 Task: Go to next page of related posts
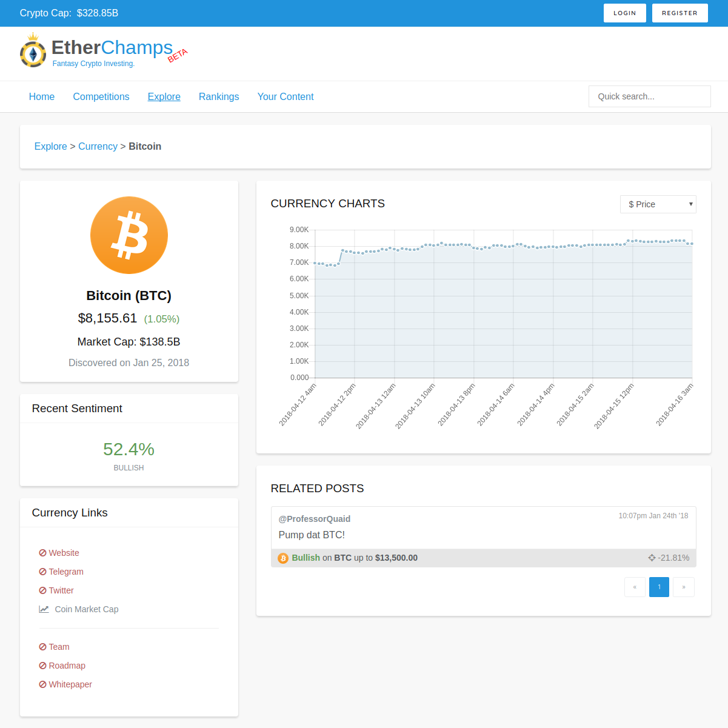point(684,587)
